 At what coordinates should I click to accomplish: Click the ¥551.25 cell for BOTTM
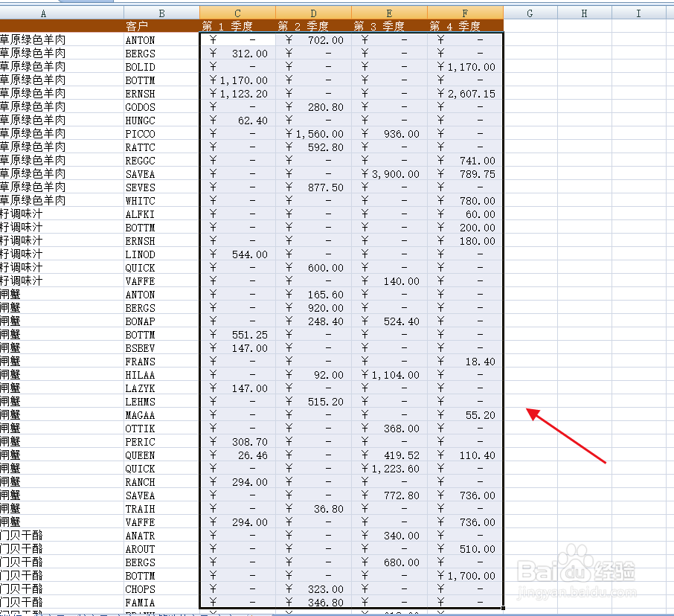click(238, 335)
